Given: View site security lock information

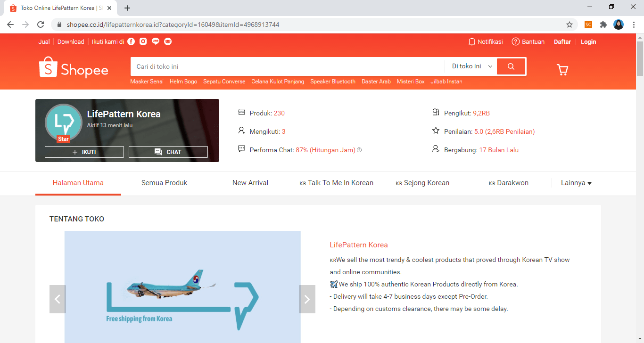Looking at the screenshot, I should point(59,24).
